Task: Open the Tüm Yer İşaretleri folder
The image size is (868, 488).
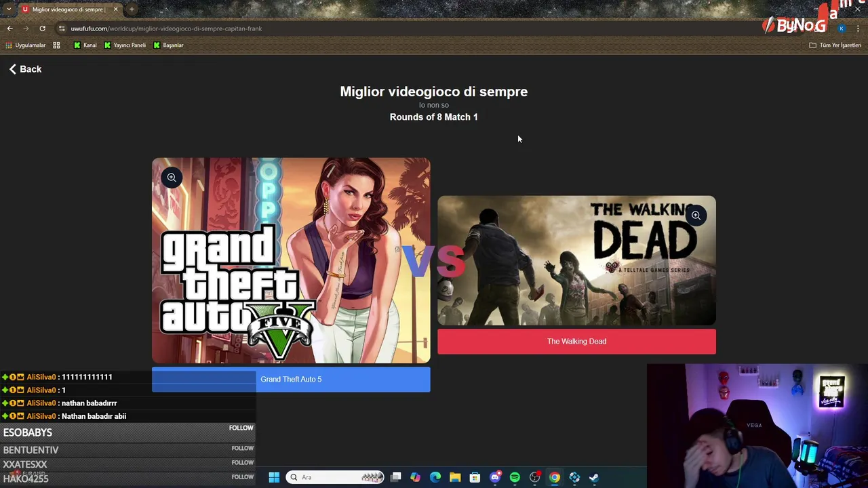Action: point(835,45)
